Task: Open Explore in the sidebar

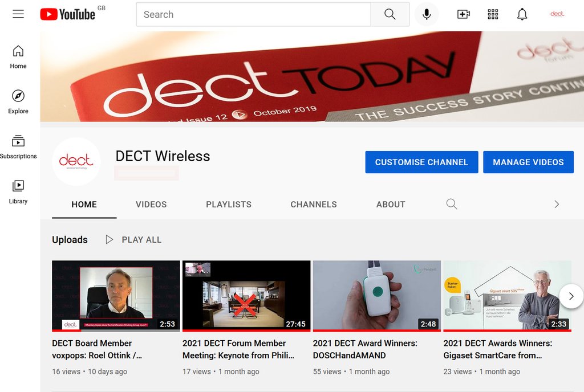Action: [x=18, y=102]
